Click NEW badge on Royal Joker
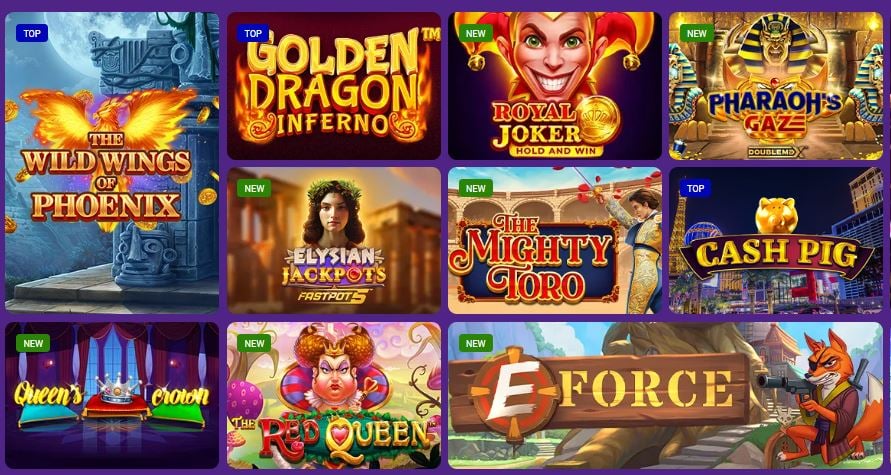This screenshot has width=891, height=475. point(476,34)
